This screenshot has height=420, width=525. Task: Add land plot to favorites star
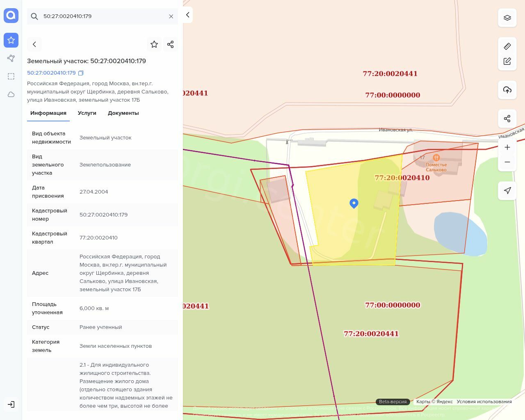coord(154,44)
